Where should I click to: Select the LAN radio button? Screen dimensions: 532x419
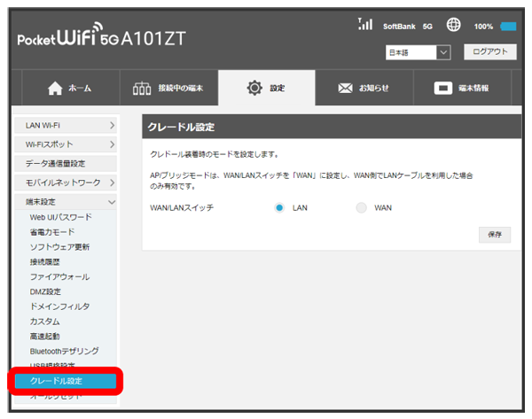279,208
